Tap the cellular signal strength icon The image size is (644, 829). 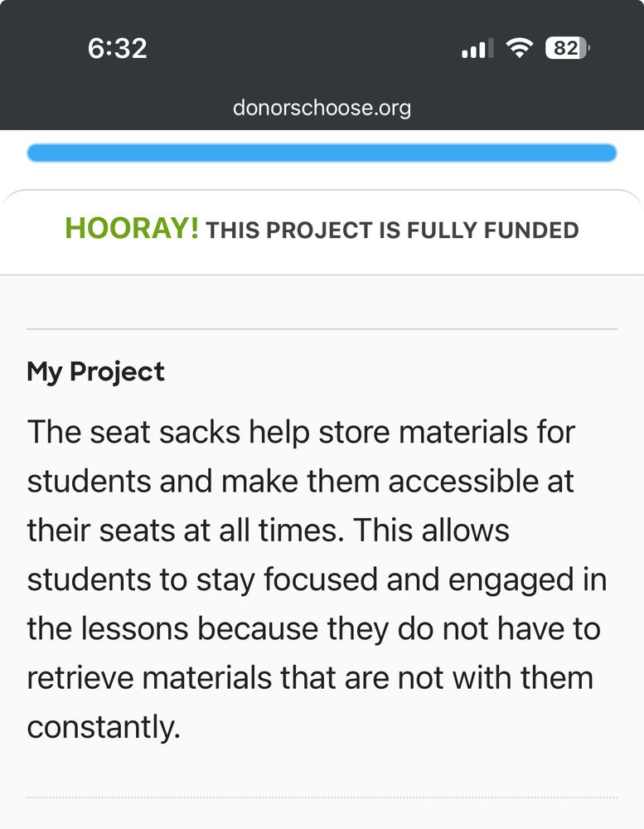[477, 48]
